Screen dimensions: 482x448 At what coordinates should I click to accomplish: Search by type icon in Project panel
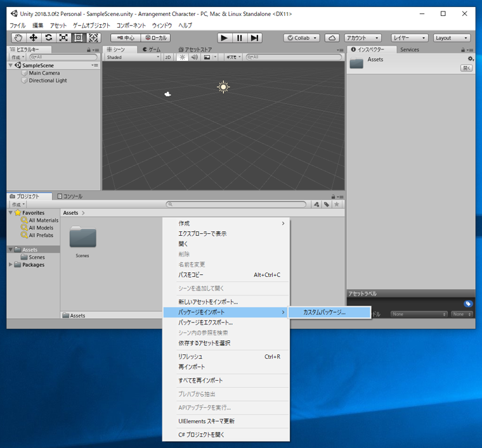coord(316,205)
